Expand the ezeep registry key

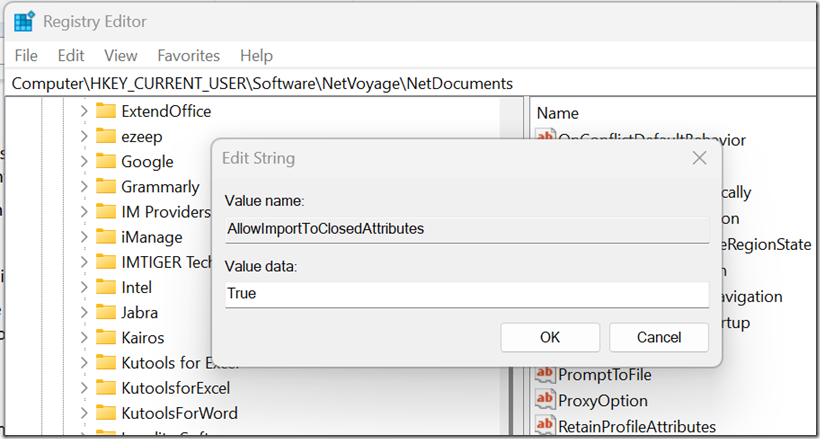tap(84, 136)
